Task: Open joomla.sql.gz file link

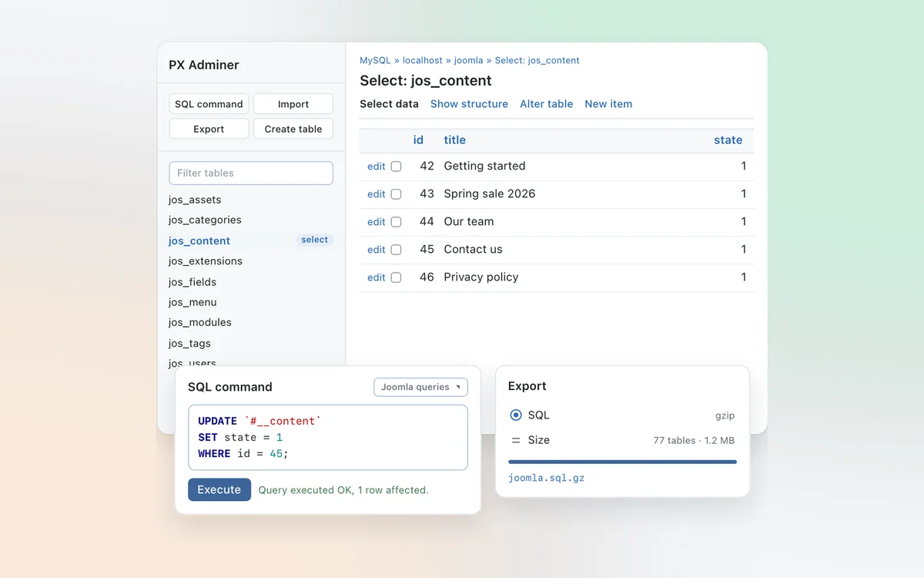Action: tap(546, 478)
